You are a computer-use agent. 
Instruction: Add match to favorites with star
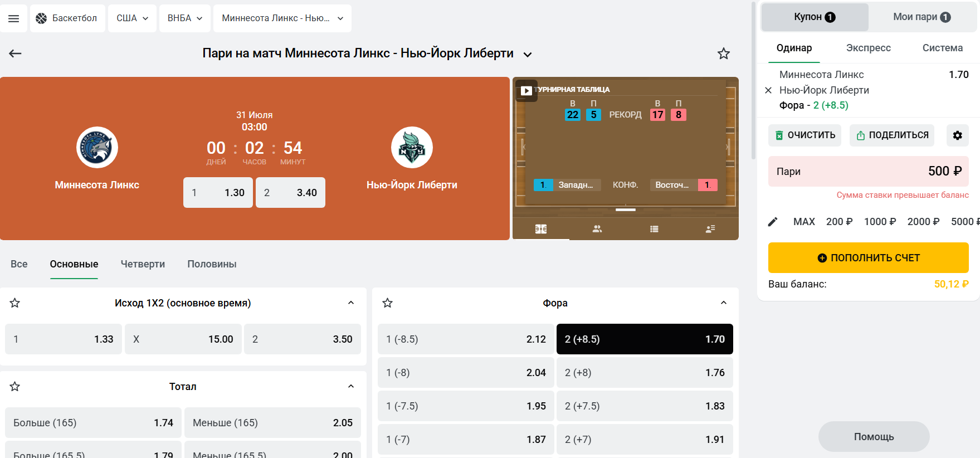coord(724,53)
